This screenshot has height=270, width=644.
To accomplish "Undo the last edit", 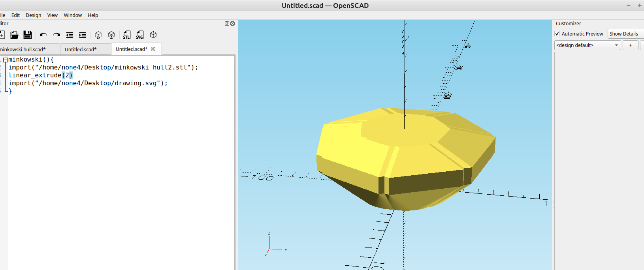I will pyautogui.click(x=43, y=35).
